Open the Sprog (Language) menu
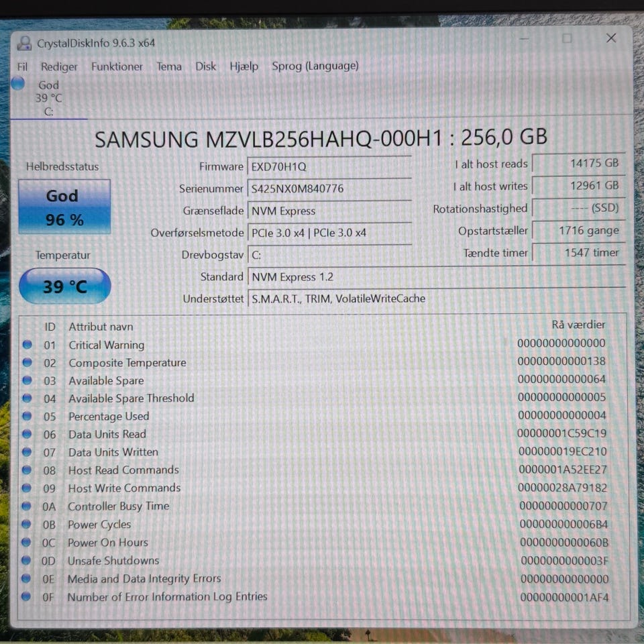Screen dimensions: 644x644 [x=315, y=66]
